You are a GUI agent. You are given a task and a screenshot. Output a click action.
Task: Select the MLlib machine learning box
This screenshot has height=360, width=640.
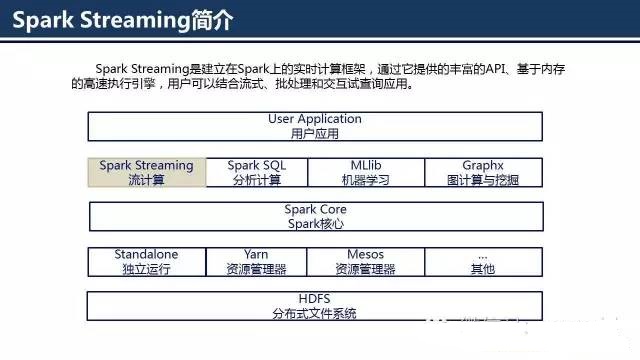click(366, 172)
